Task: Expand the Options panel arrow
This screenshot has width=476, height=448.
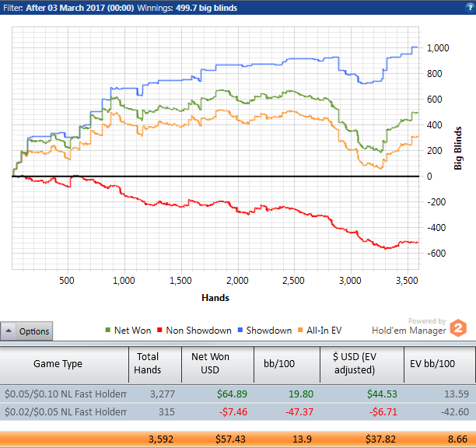Action: (9, 331)
